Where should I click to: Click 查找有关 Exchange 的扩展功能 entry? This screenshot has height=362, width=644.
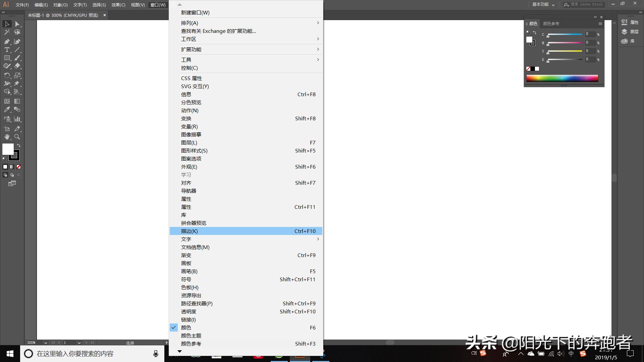pos(218,31)
